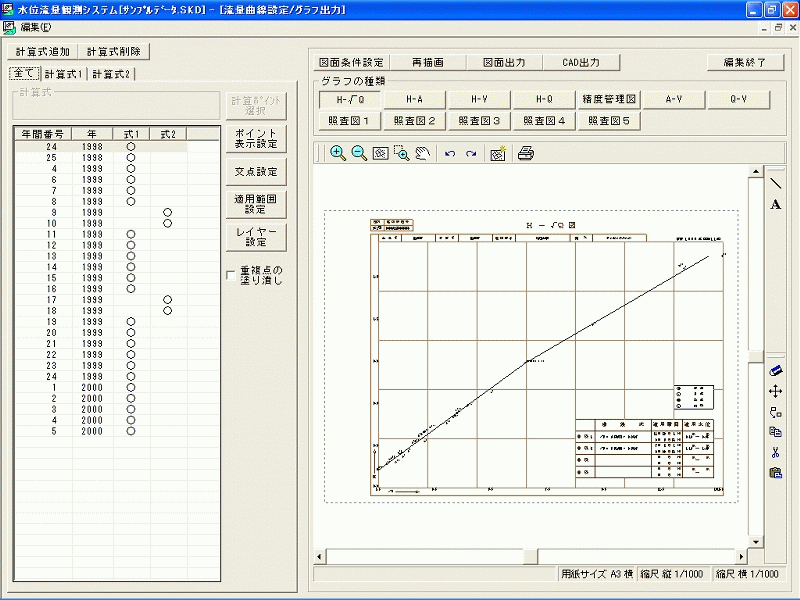Screen dimensions: 800x600
Task: Select the text 'A' tool
Action: tap(776, 205)
